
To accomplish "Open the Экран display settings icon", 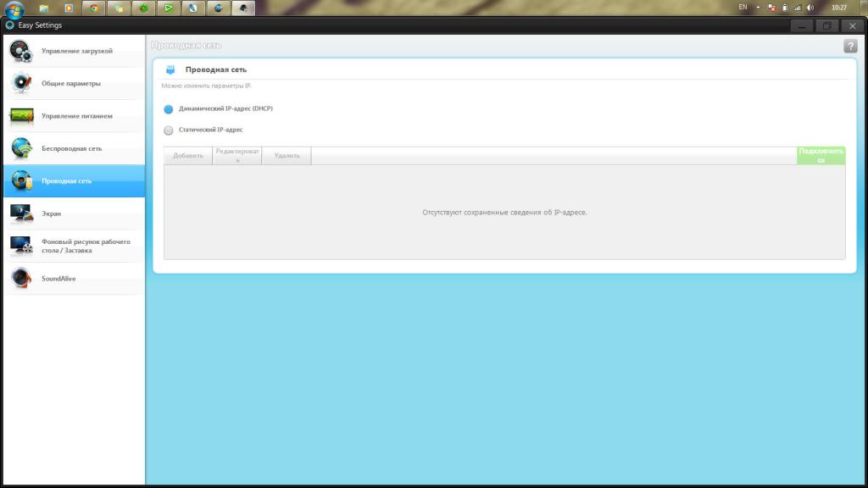I will click(x=21, y=213).
